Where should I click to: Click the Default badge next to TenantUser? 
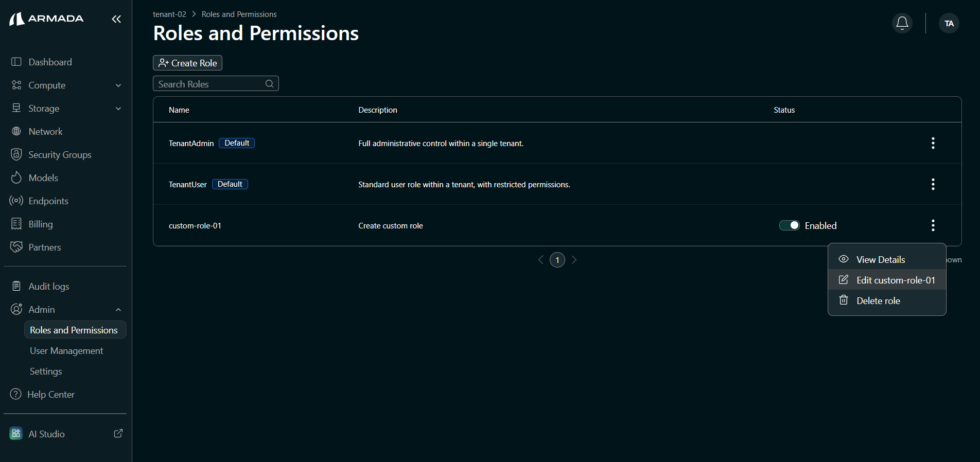click(x=230, y=184)
